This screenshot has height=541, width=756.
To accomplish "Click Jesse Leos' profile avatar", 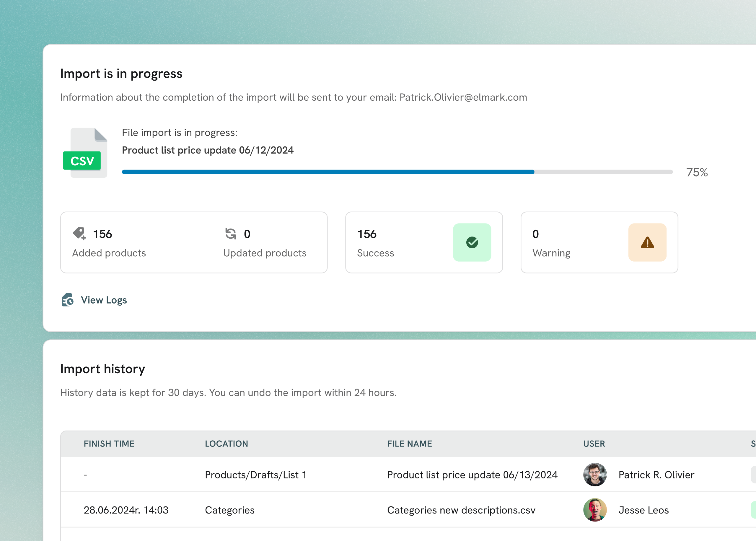I will pyautogui.click(x=595, y=510).
